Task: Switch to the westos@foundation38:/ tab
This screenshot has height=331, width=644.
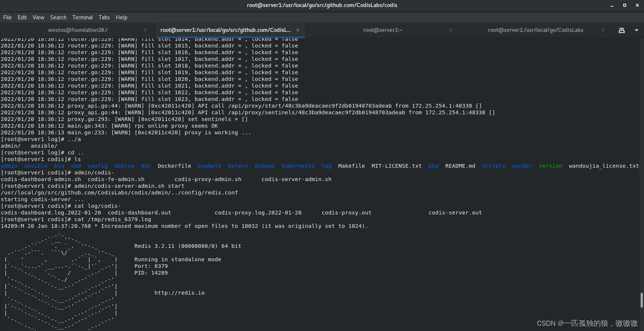Action: pos(78,30)
